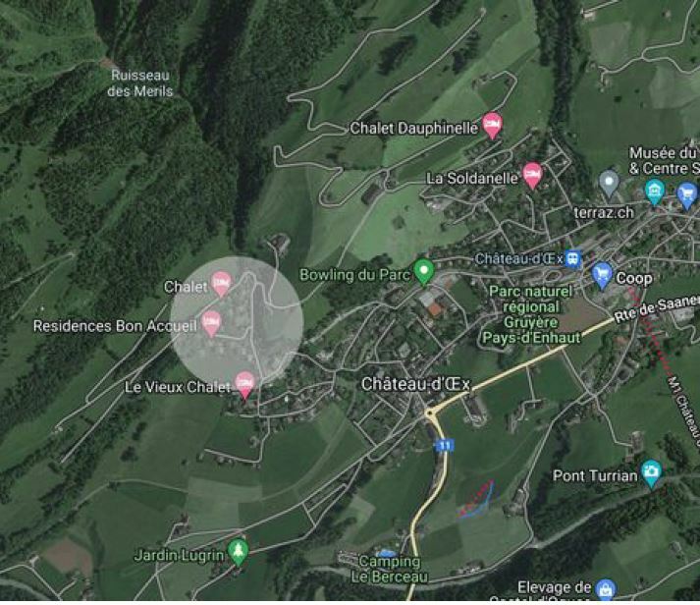Select the route 11 road shield
Screen dimensions: 700x605
pyautogui.click(x=445, y=445)
